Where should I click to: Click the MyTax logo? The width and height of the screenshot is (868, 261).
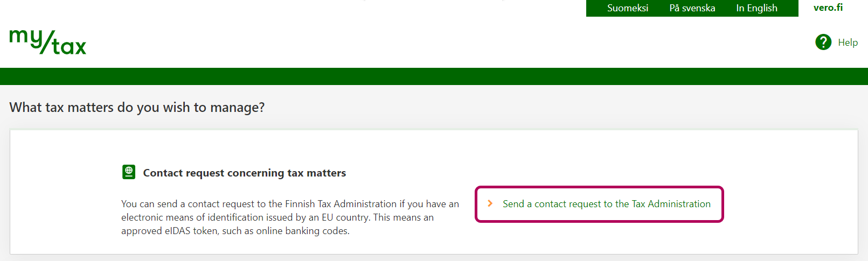(48, 42)
